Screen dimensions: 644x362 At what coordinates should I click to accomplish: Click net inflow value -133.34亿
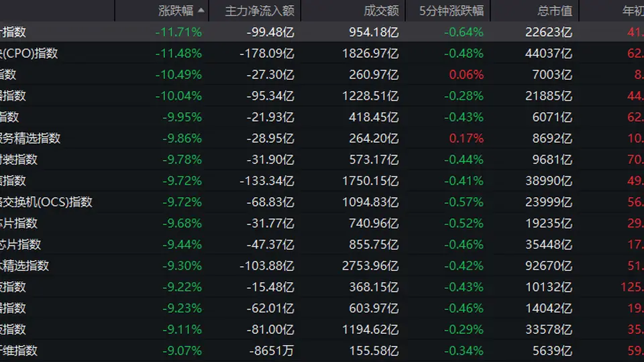[x=267, y=181]
